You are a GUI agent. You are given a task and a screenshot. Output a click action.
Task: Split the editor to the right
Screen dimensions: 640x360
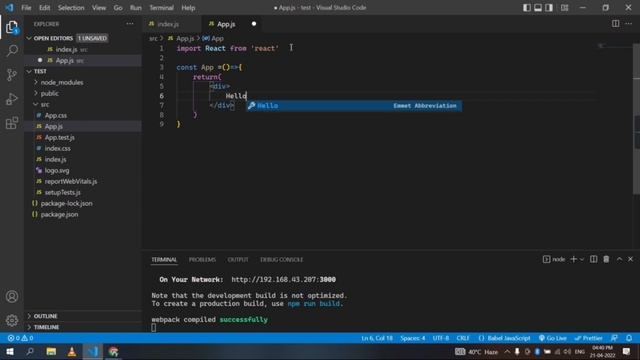click(616, 24)
